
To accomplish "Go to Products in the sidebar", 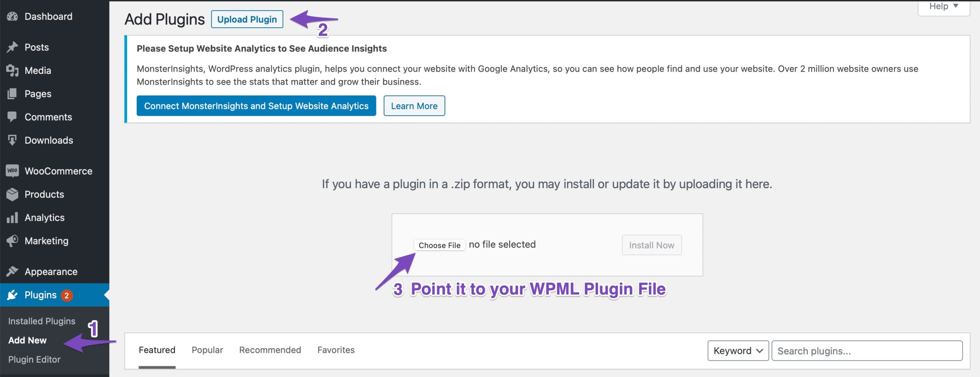I will 44,194.
